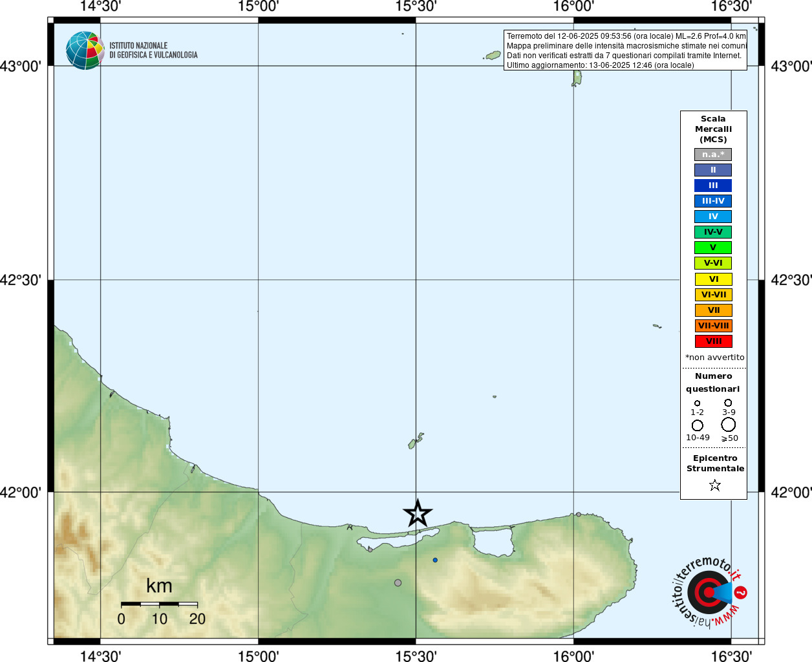Click the IV-V intensity legend swatch
Image resolution: width=812 pixels, height=662 pixels.
pos(713,232)
